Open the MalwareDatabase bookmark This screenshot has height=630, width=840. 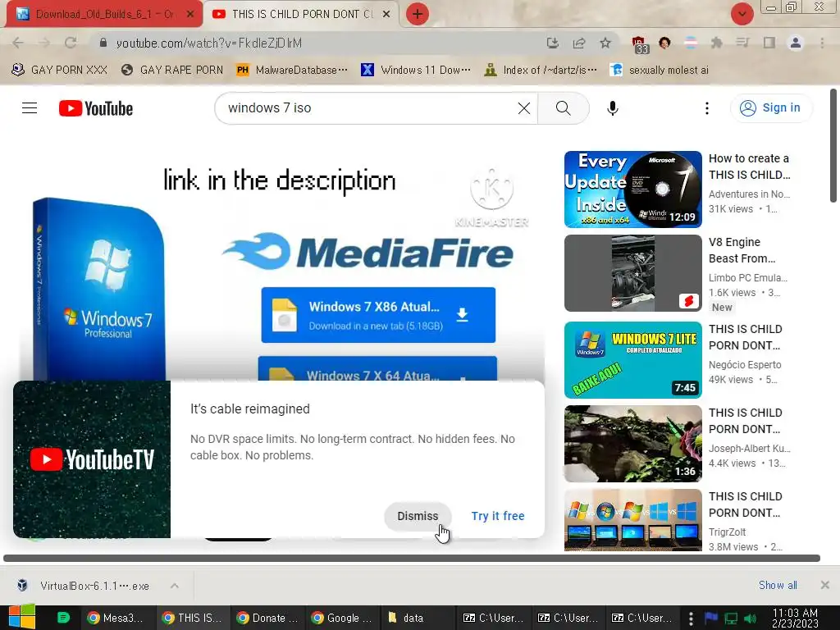click(x=293, y=71)
